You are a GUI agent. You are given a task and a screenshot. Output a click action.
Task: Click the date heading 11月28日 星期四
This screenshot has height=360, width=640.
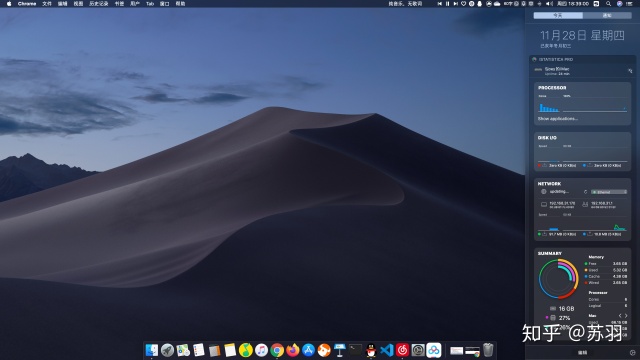click(582, 36)
